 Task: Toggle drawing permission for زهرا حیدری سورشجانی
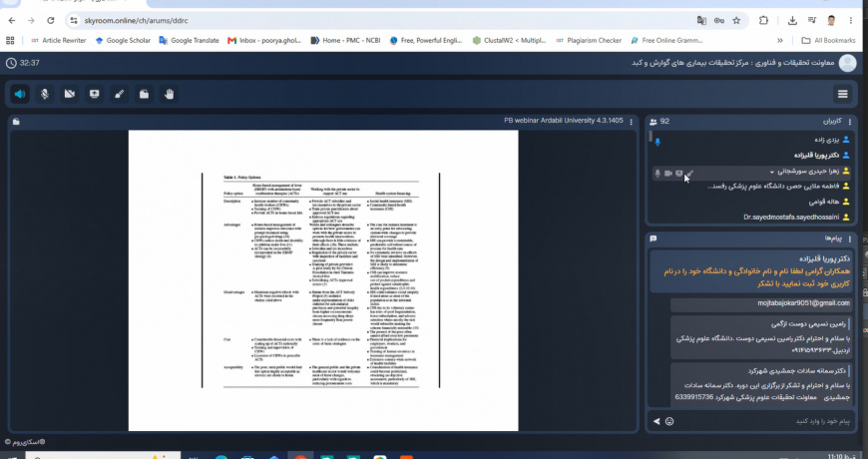(689, 174)
